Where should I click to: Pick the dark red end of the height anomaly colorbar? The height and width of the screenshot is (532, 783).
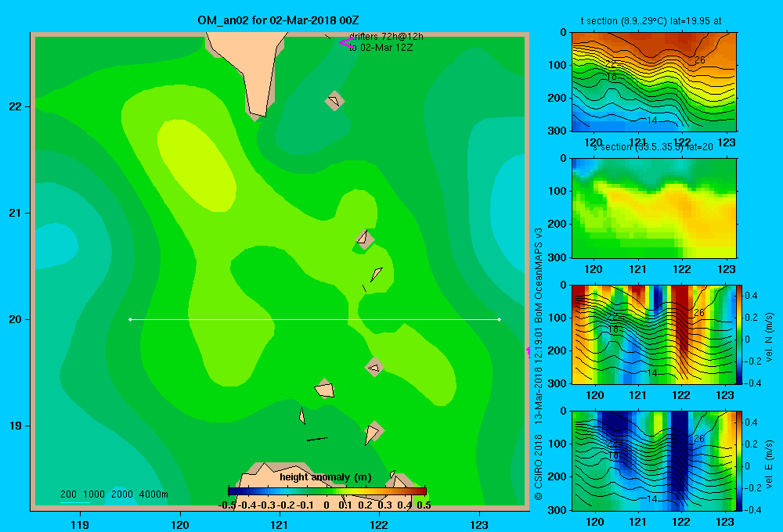point(422,491)
